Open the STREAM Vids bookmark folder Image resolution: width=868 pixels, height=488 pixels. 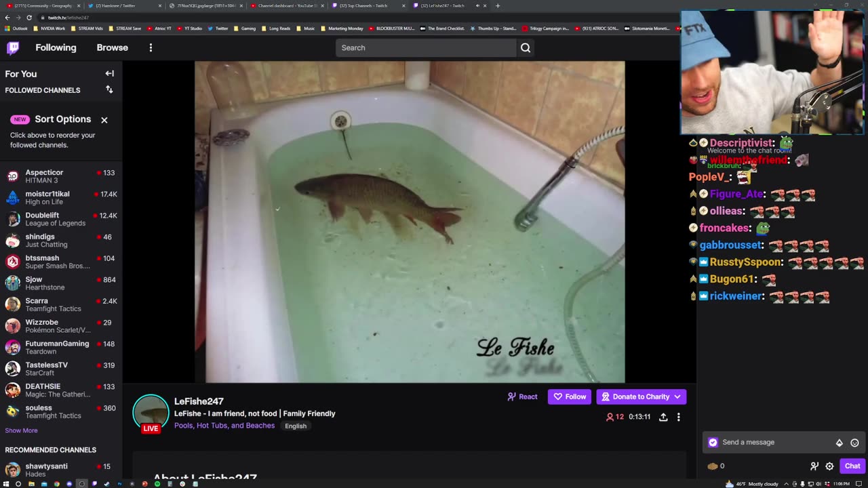point(87,28)
